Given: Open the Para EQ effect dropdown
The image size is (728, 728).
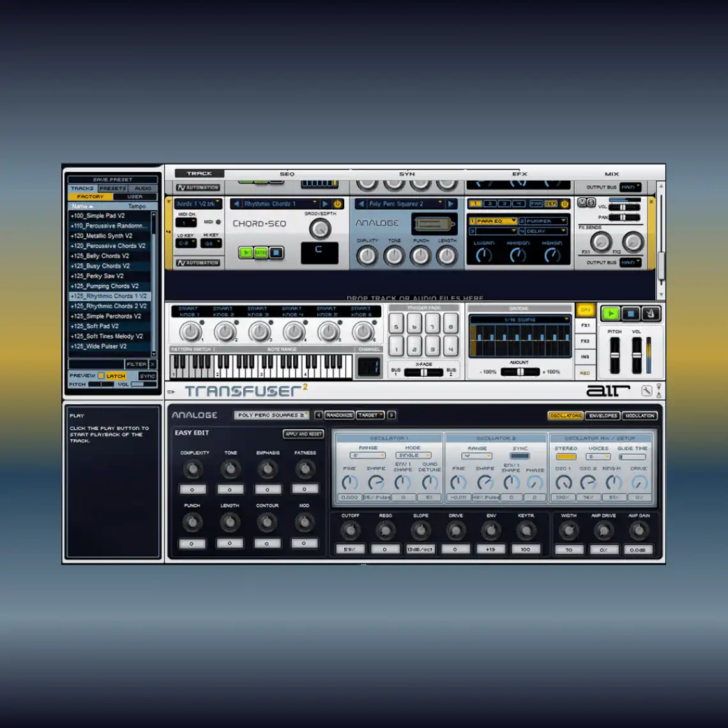Looking at the screenshot, I should point(493,221).
